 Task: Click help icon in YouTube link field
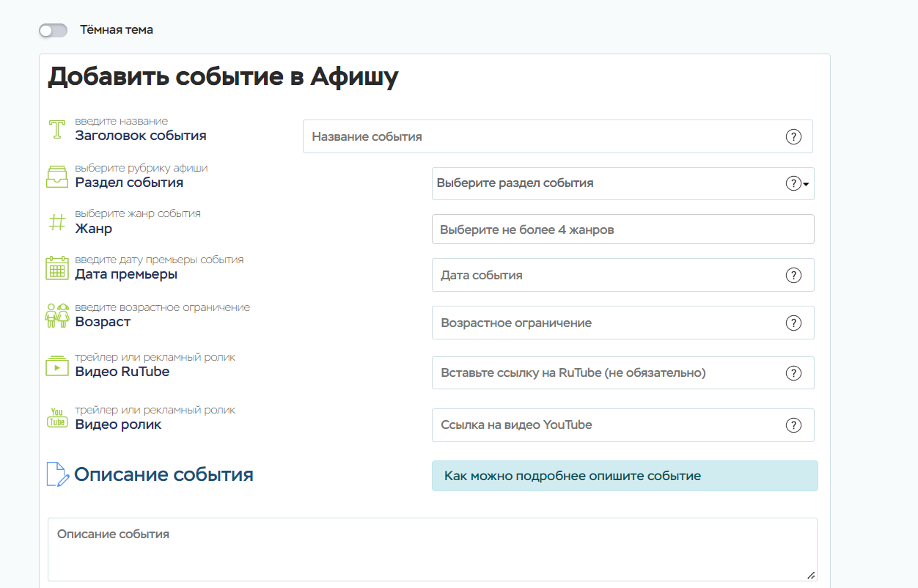793,425
